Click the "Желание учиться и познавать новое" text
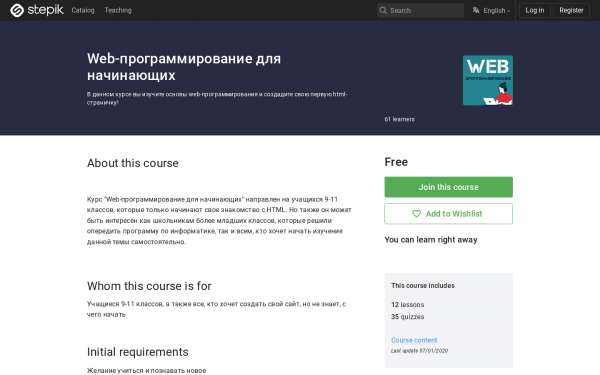600x375 pixels. pos(147,370)
